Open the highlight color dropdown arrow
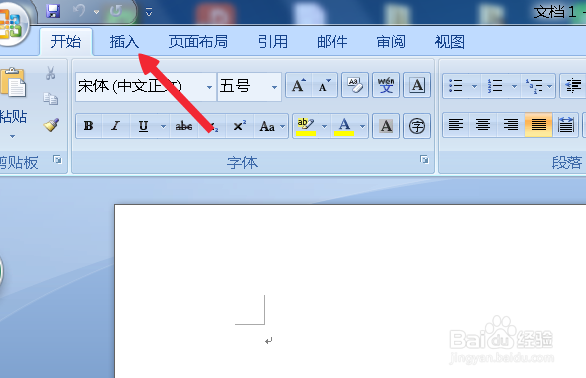The width and height of the screenshot is (586, 378). click(x=324, y=126)
